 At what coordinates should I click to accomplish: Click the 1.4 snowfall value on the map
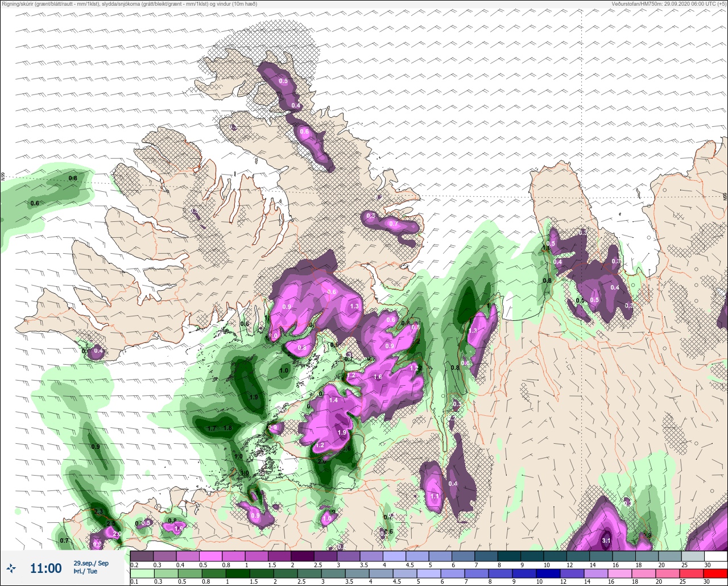[x=334, y=401]
